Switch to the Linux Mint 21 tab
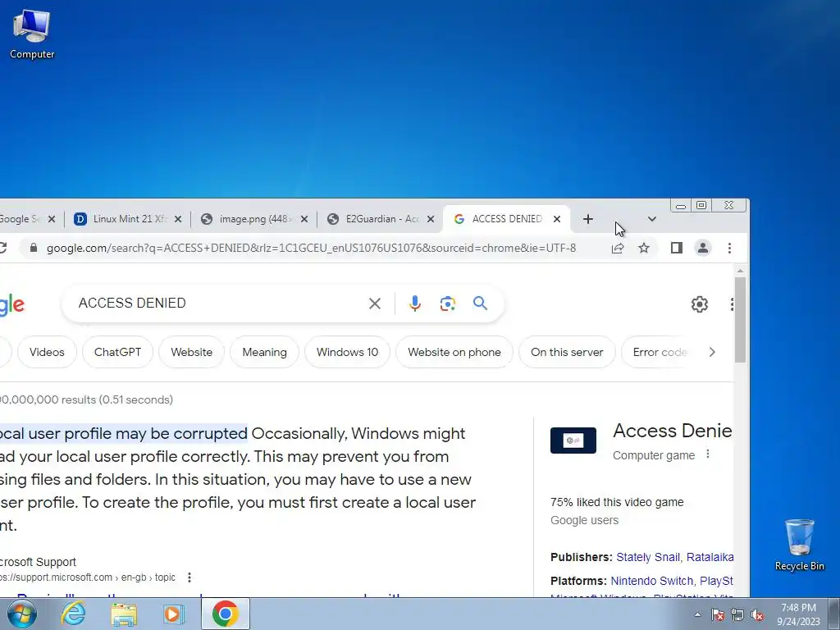 [129, 219]
